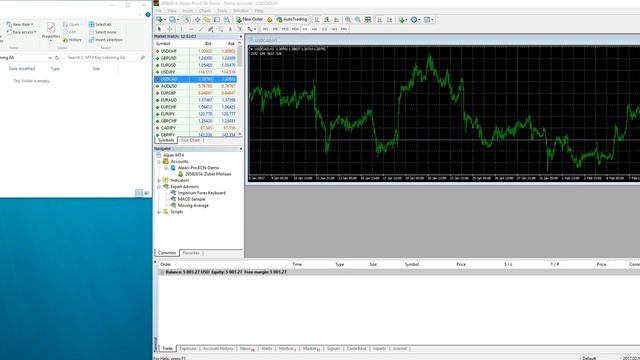The height and width of the screenshot is (360, 640).
Task: Toggle the Market Watch panel toolbar icon
Action: click(187, 20)
